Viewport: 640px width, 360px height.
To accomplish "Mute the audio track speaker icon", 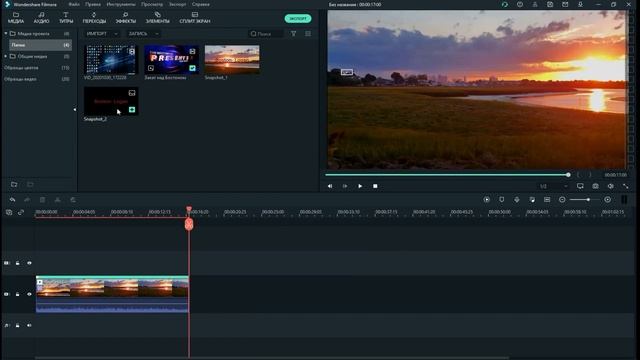I will [x=29, y=325].
